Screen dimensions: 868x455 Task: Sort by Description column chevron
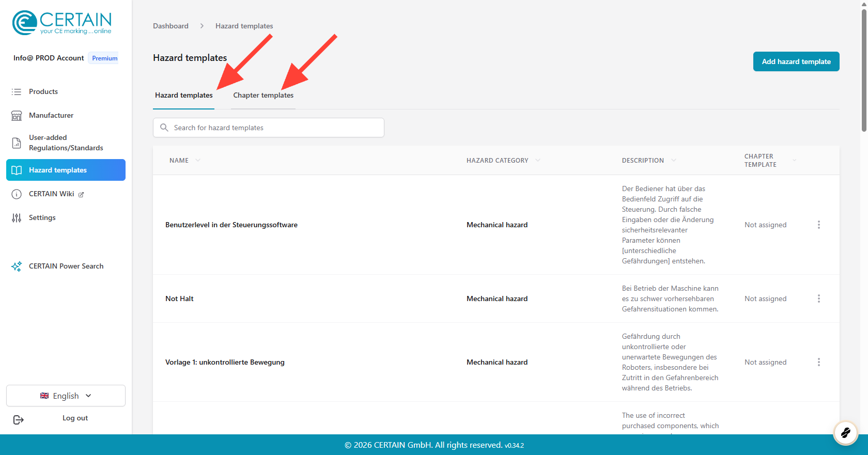(x=674, y=160)
